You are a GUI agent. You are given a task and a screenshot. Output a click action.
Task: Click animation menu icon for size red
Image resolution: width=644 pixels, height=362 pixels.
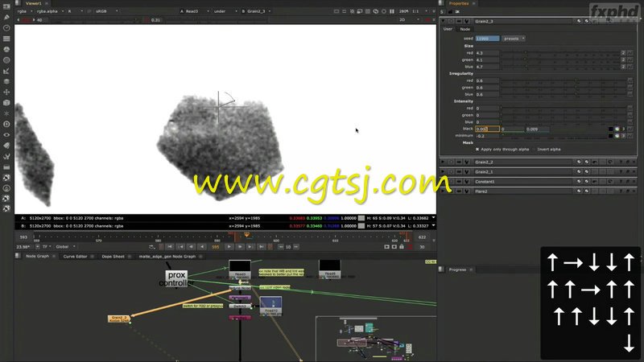click(630, 53)
